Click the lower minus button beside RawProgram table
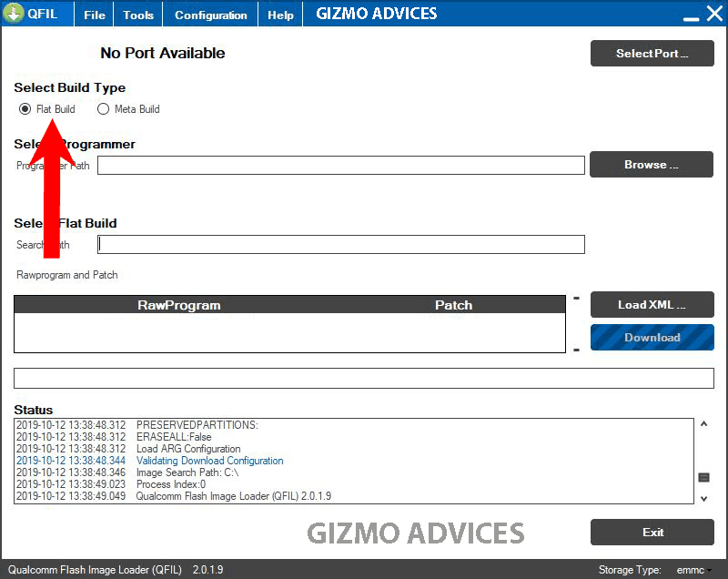The width and height of the screenshot is (728, 579). click(x=576, y=350)
